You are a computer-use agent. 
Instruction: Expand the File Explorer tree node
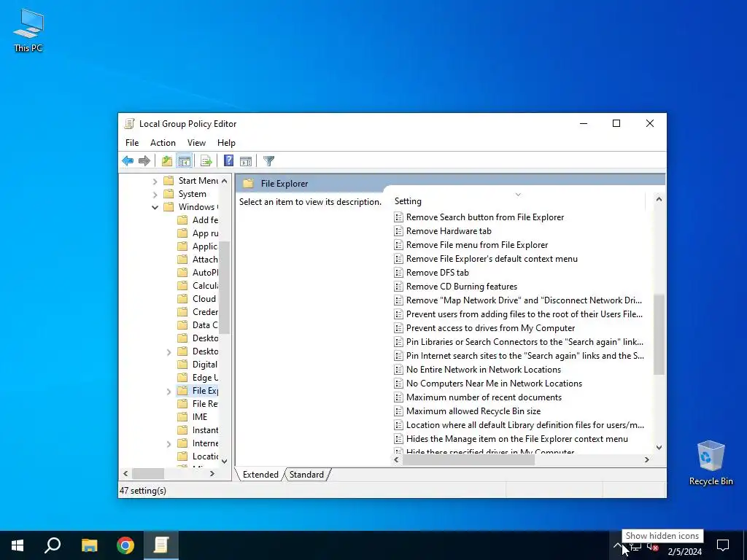pyautogui.click(x=169, y=392)
